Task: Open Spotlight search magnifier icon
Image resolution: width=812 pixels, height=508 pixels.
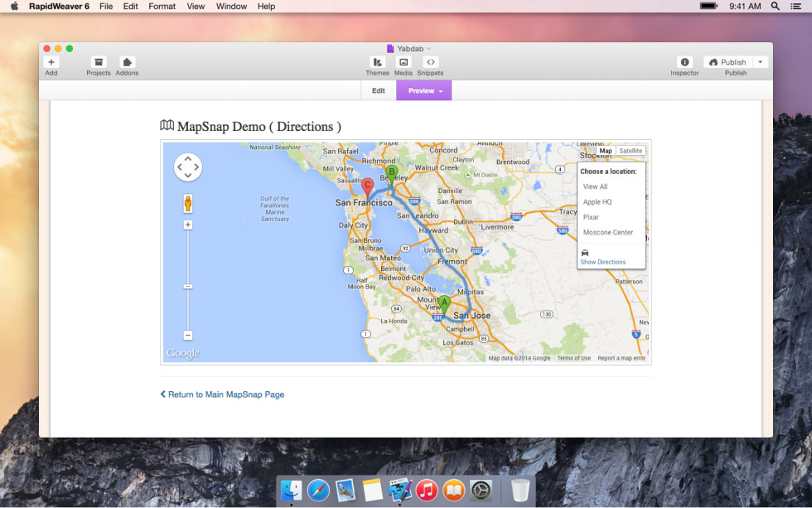Action: [776, 6]
